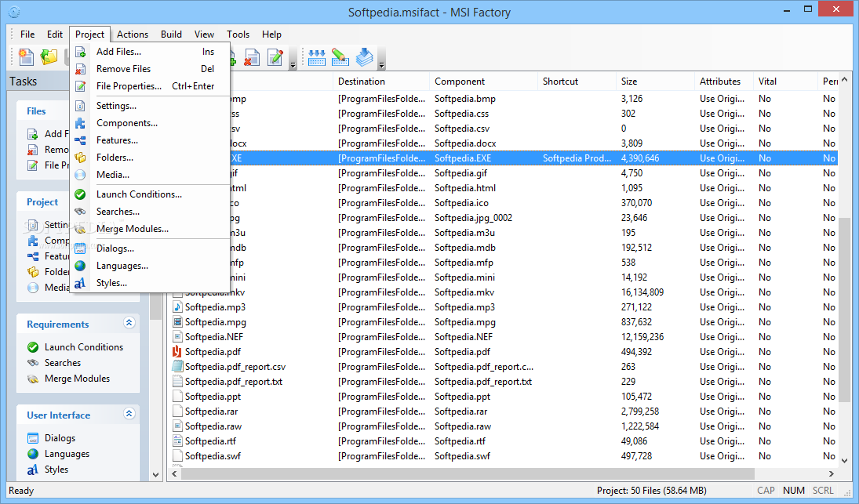Open the Tools menu

(x=238, y=34)
